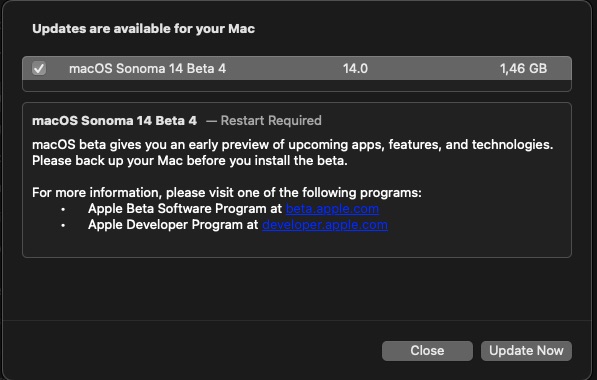Click the Apple Developer Program text
Screen dimensions: 597x380
(x=168, y=225)
